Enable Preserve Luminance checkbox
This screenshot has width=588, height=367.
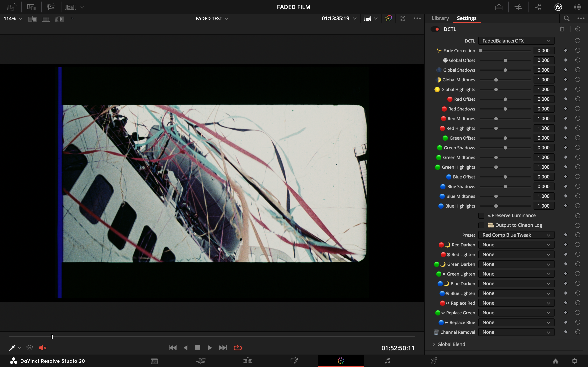(x=481, y=216)
